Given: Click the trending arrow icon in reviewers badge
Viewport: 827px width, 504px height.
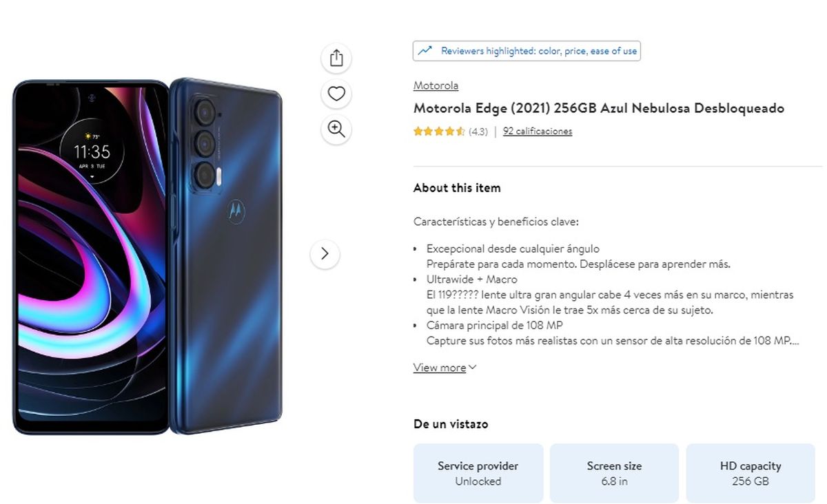Looking at the screenshot, I should coord(425,51).
